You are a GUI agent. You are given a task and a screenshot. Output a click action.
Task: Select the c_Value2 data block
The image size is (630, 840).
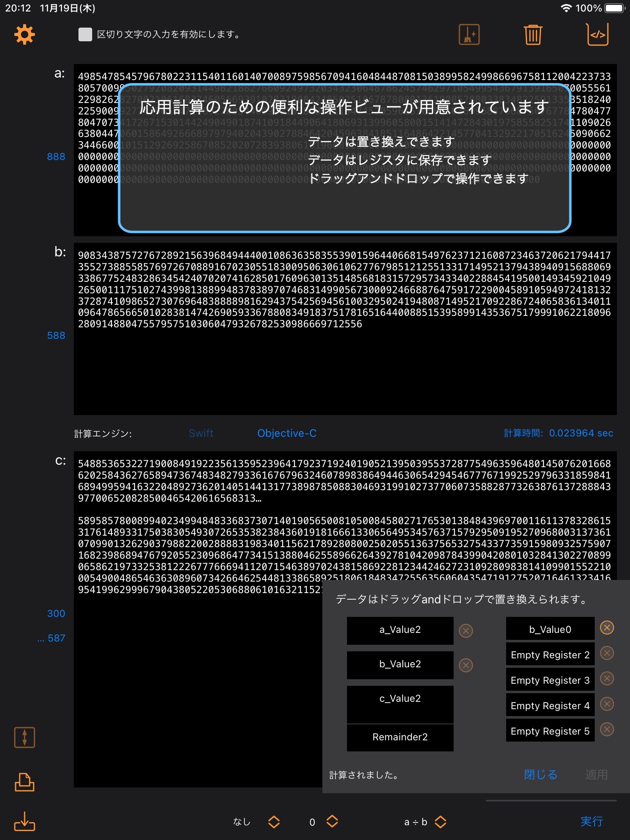tap(400, 704)
